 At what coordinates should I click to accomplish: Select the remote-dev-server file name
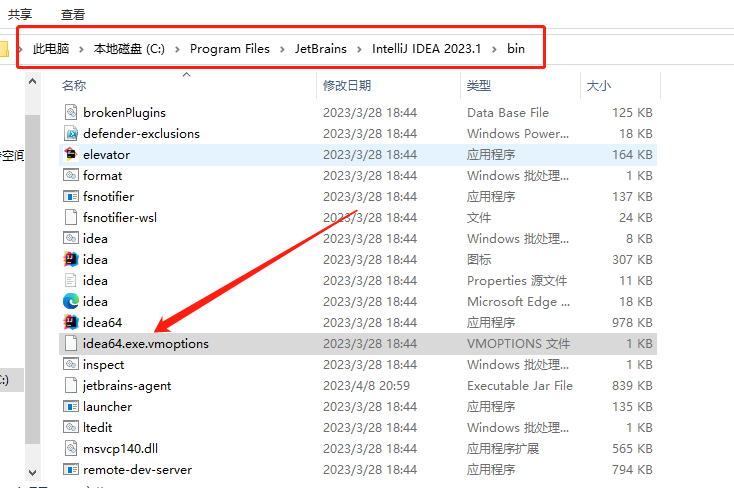point(138,469)
